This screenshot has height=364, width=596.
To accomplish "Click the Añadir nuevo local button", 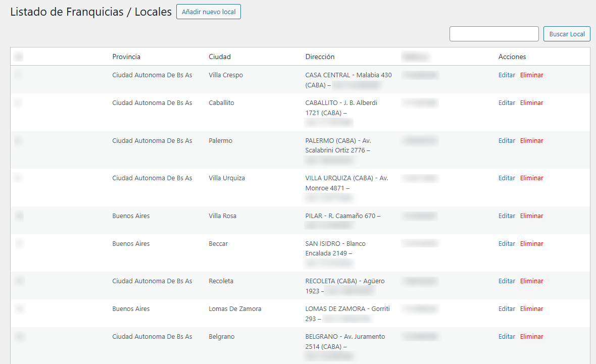I will (x=208, y=12).
